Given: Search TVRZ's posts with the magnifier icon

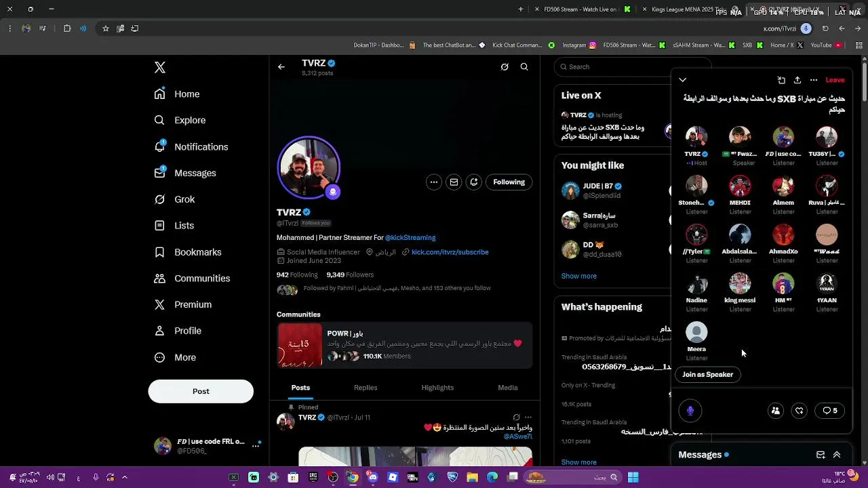Looking at the screenshot, I should pyautogui.click(x=524, y=67).
